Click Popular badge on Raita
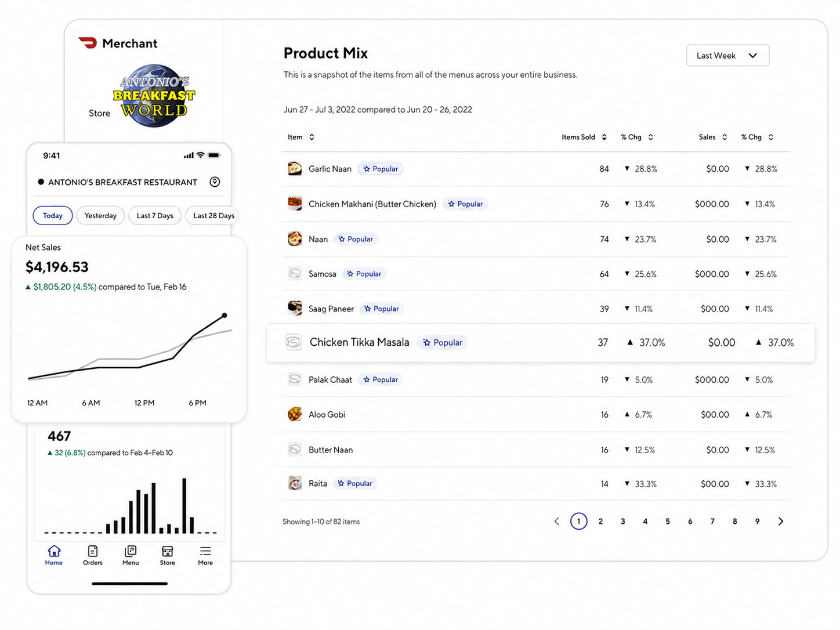The image size is (840, 630). point(355,483)
